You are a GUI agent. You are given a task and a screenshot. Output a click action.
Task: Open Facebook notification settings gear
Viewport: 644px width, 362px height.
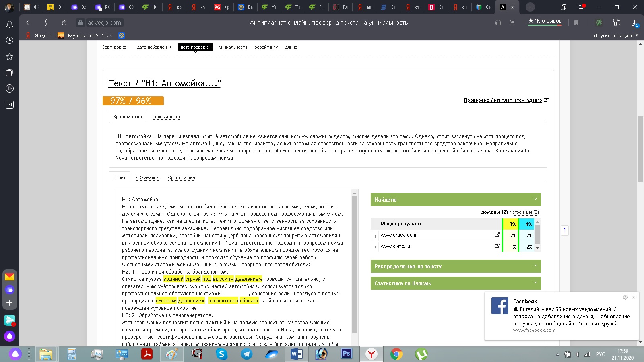tap(625, 297)
